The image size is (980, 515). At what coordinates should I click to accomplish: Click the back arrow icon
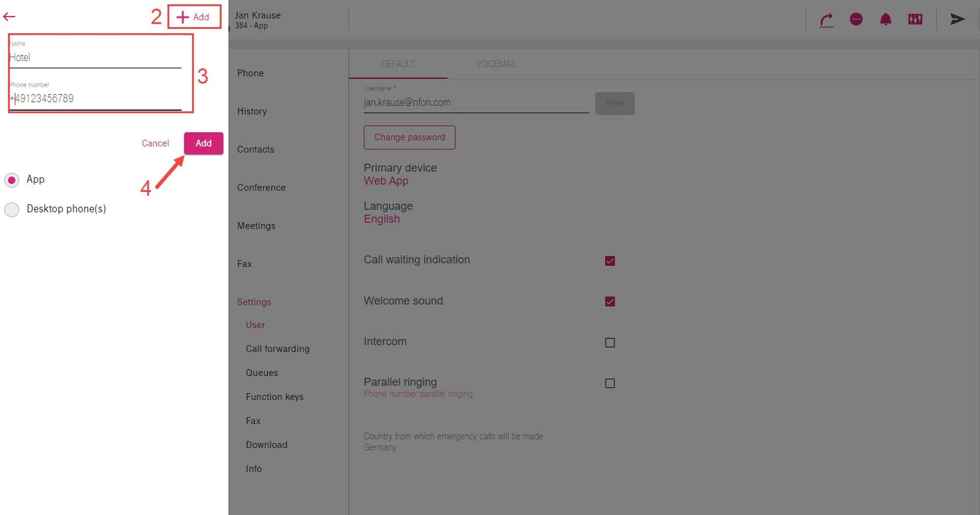[9, 17]
